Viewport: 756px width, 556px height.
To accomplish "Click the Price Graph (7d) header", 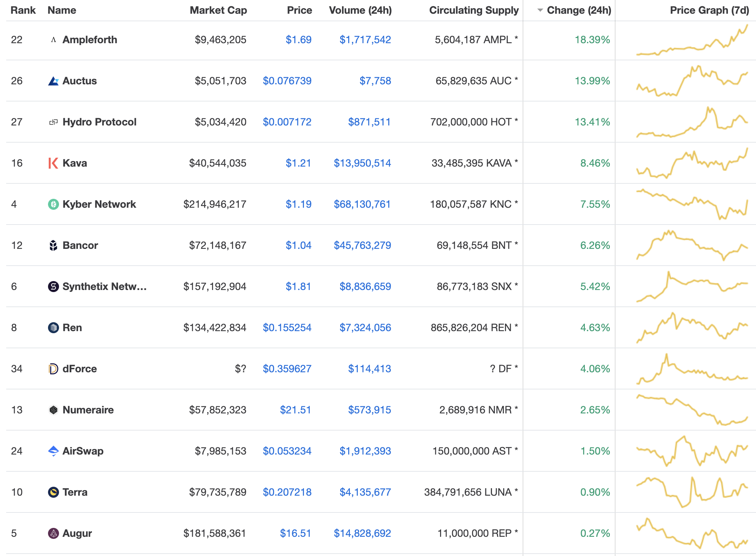I will coord(709,10).
